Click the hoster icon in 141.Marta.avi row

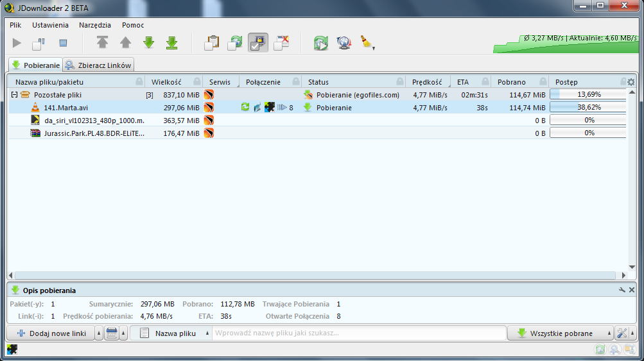pyautogui.click(x=209, y=108)
